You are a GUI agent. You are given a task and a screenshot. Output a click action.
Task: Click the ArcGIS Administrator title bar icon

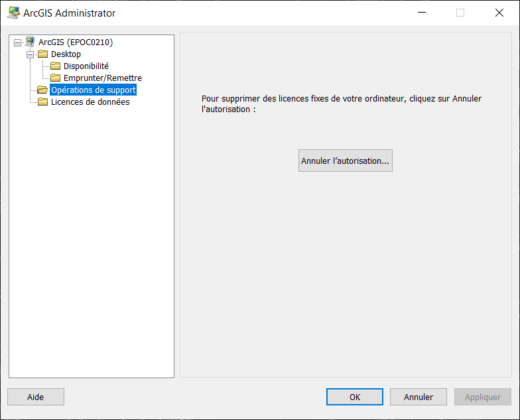pyautogui.click(x=13, y=13)
